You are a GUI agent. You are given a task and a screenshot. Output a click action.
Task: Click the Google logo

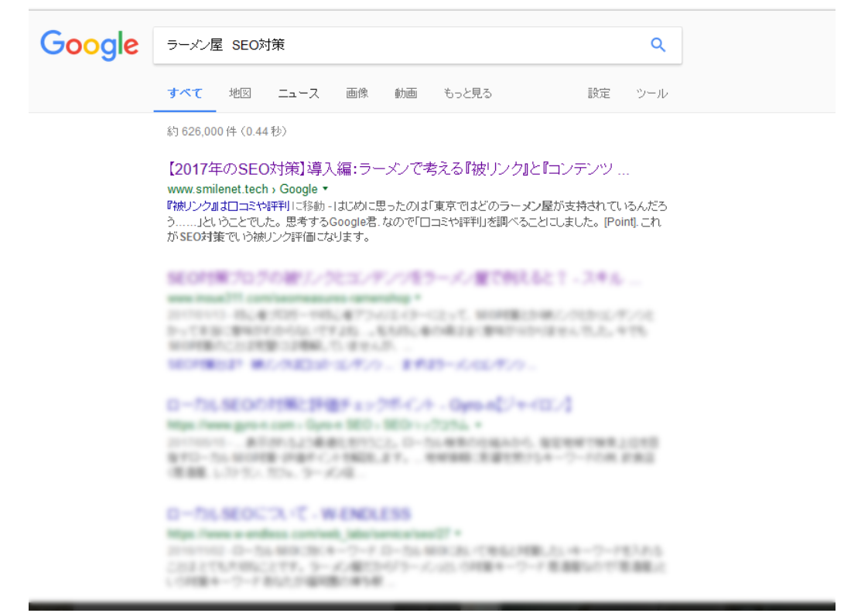89,45
